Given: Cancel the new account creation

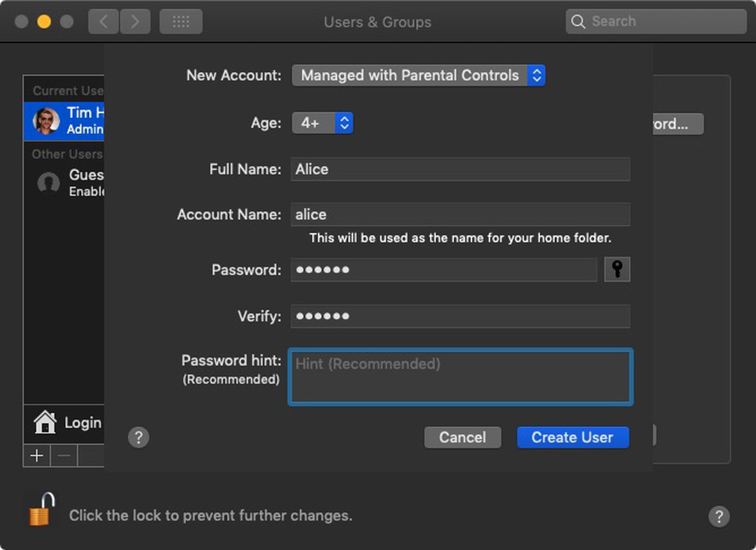Looking at the screenshot, I should point(462,437).
